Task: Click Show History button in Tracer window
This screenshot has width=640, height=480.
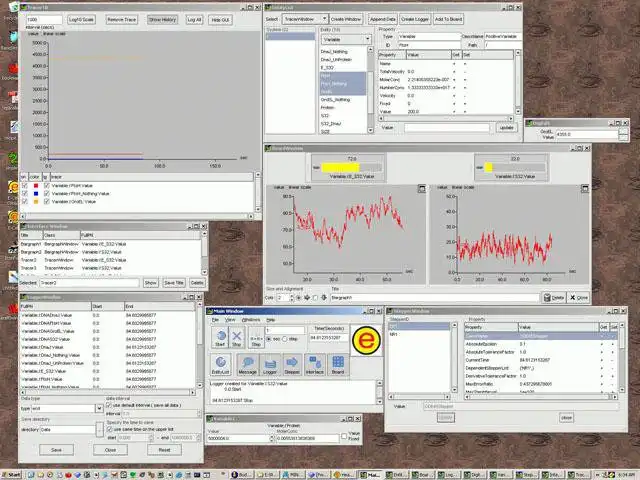Action: click(x=162, y=20)
